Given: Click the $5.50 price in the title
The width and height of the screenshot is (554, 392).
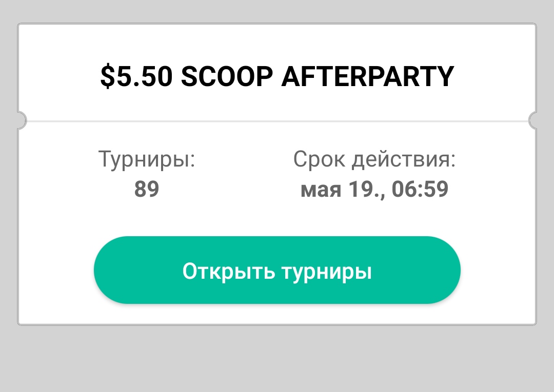Looking at the screenshot, I should 136,76.
